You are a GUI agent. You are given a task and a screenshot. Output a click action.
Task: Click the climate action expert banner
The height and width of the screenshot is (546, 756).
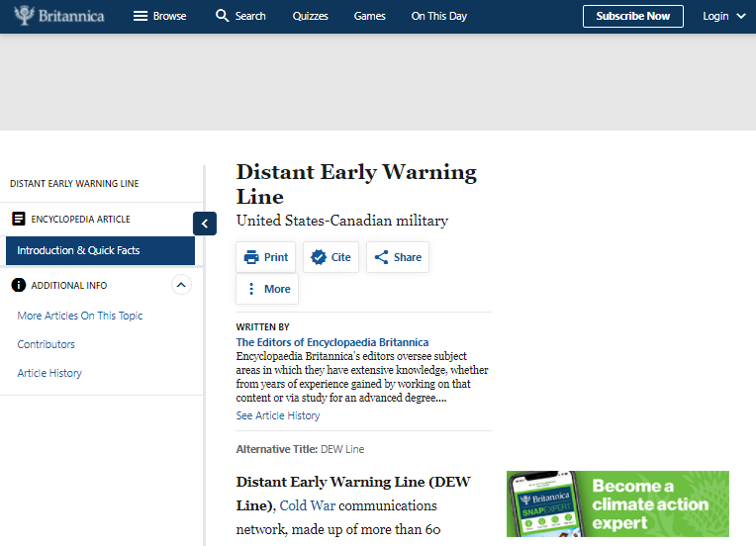click(x=617, y=504)
